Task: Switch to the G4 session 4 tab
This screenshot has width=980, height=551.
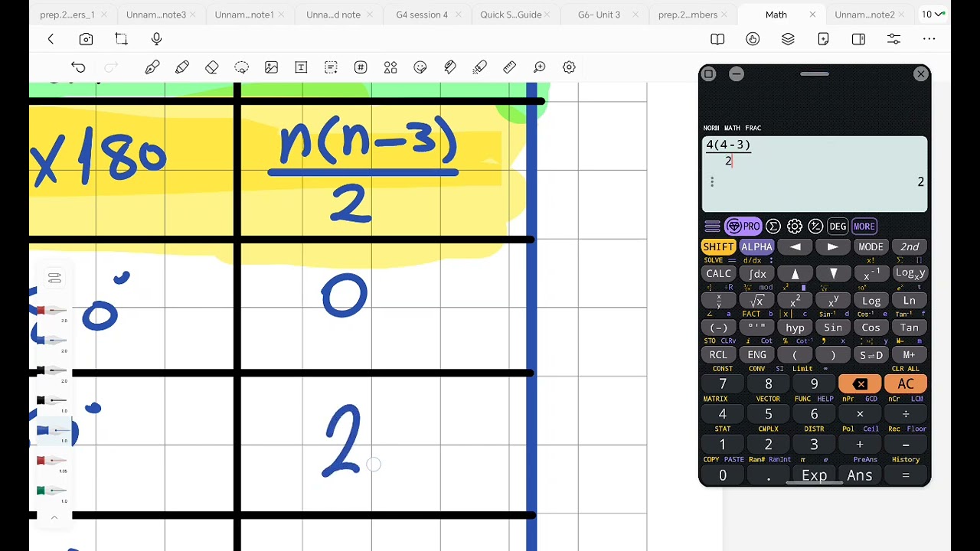Action: (422, 15)
